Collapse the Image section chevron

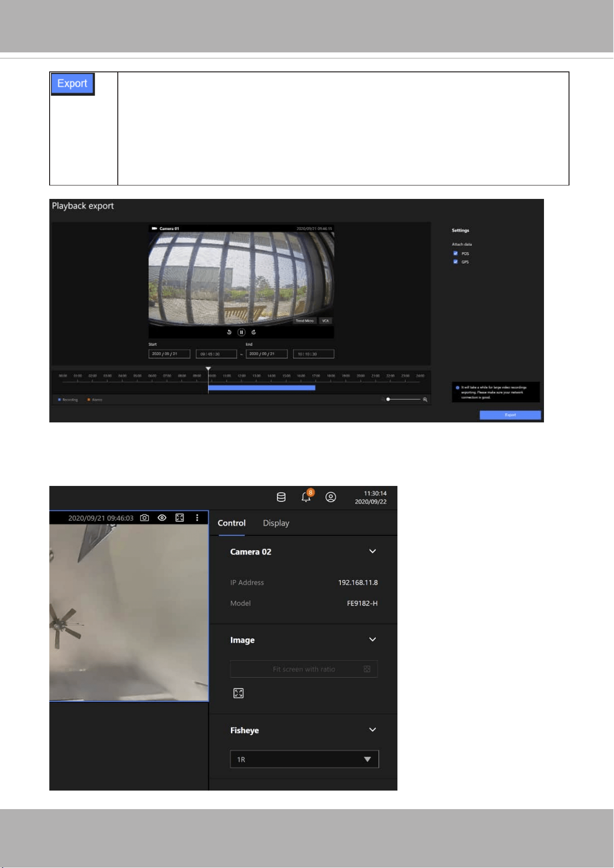pyautogui.click(x=372, y=639)
